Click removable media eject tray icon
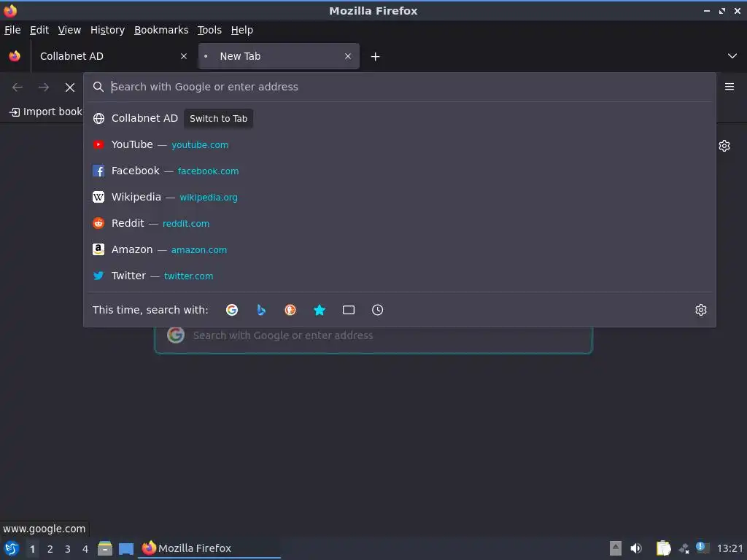The width and height of the screenshot is (747, 560). click(616, 548)
